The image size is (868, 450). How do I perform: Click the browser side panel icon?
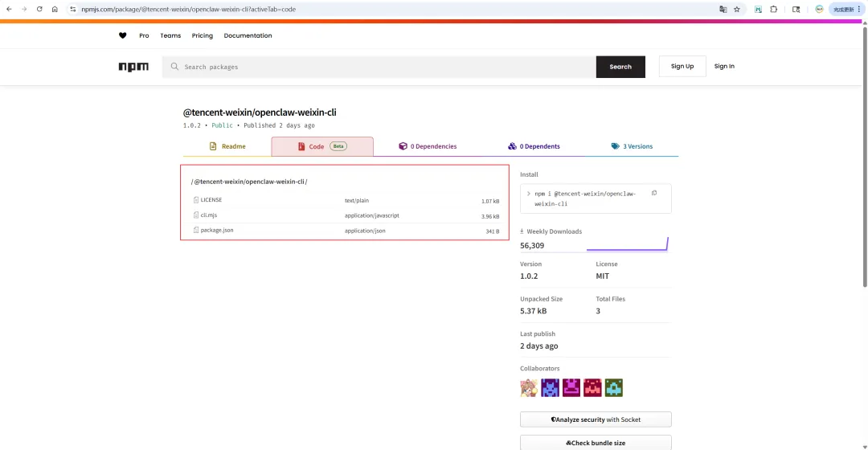click(x=796, y=9)
